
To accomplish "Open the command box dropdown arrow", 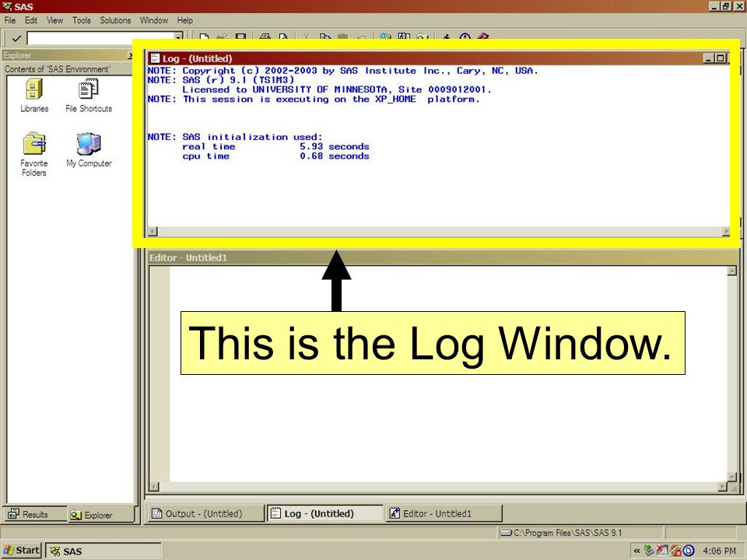I will (178, 37).
